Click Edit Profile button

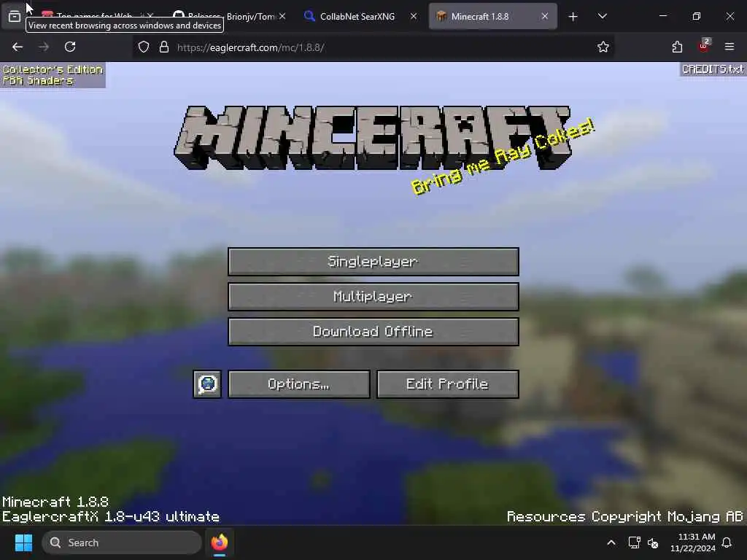pos(447,384)
